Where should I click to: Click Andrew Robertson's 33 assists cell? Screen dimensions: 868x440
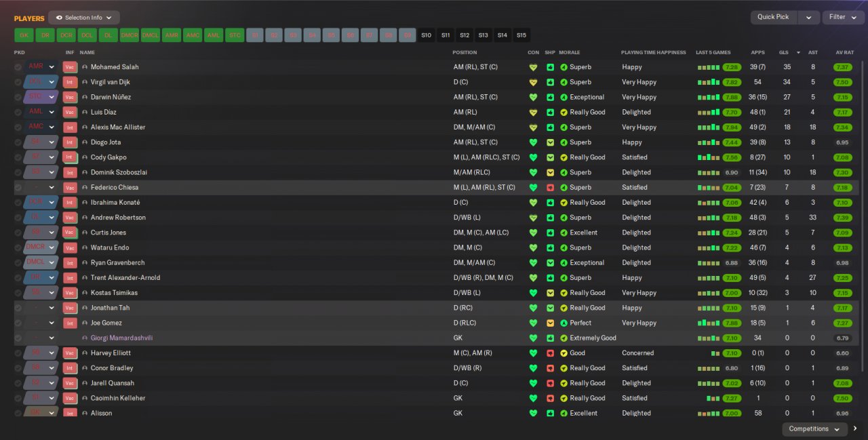pos(813,218)
